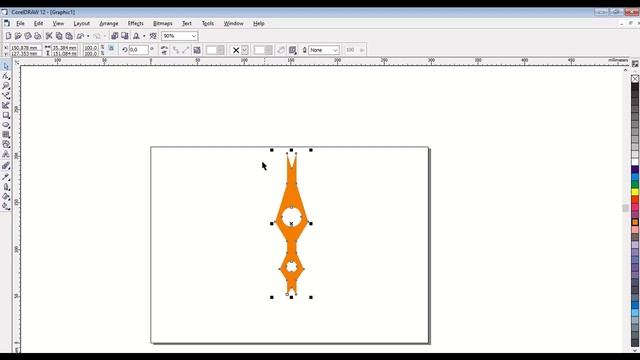Open the Text menu
The image size is (640, 360).
187,23
